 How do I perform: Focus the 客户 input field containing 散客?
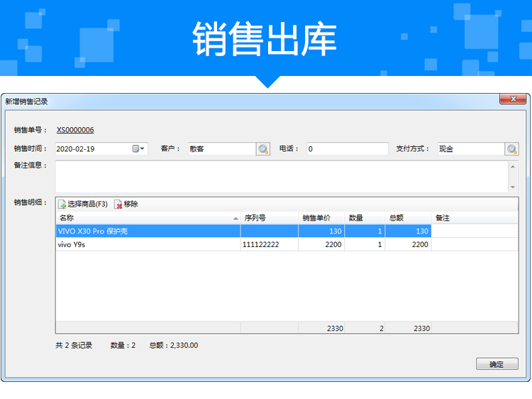click(222, 148)
